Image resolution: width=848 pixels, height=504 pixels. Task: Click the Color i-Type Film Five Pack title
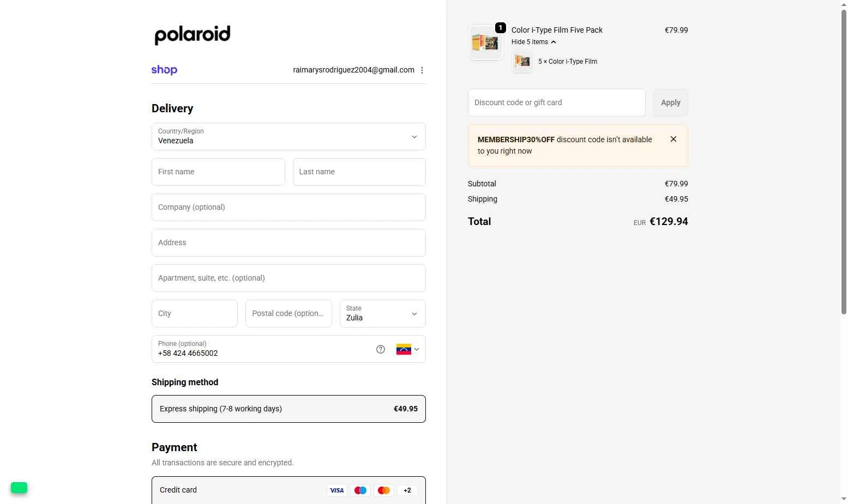tap(557, 30)
